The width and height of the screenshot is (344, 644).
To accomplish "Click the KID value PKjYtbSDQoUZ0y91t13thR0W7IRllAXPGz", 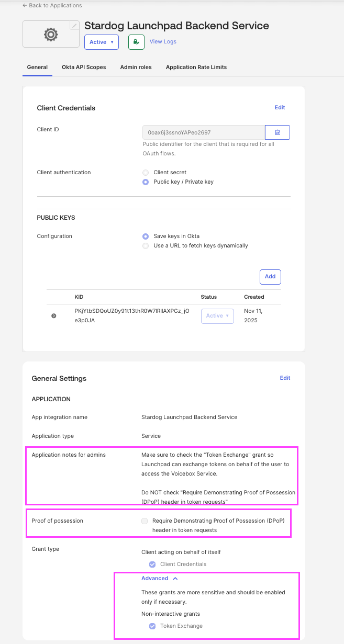I will click(132, 315).
